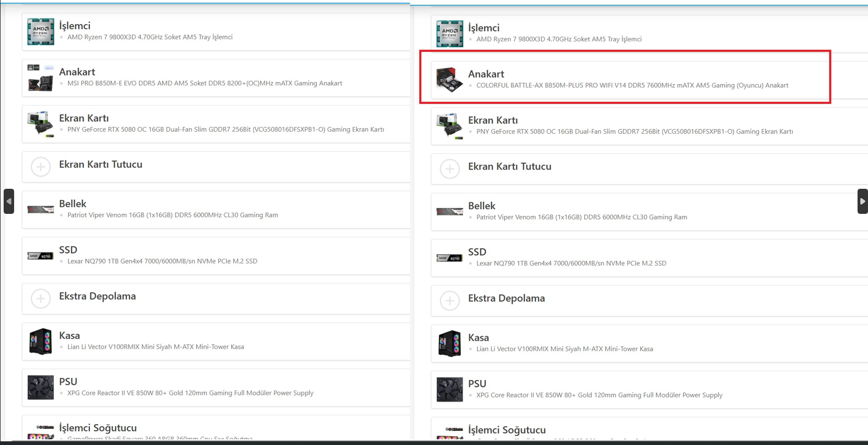This screenshot has height=445, width=868.
Task: Select the İşlemci heading in the right list
Action: 484,28
